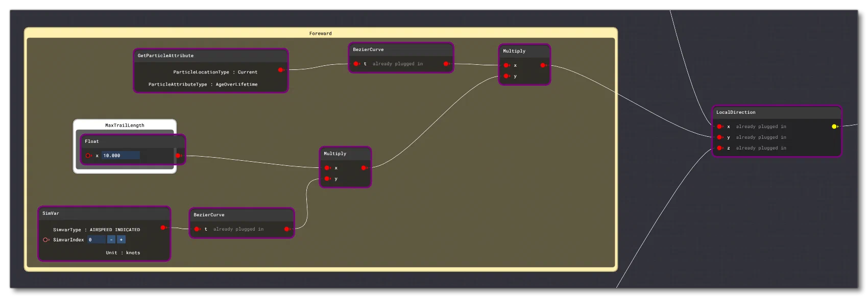Click the SimVar node's red output pin
Screen dimensions: 868x298
pos(163,228)
